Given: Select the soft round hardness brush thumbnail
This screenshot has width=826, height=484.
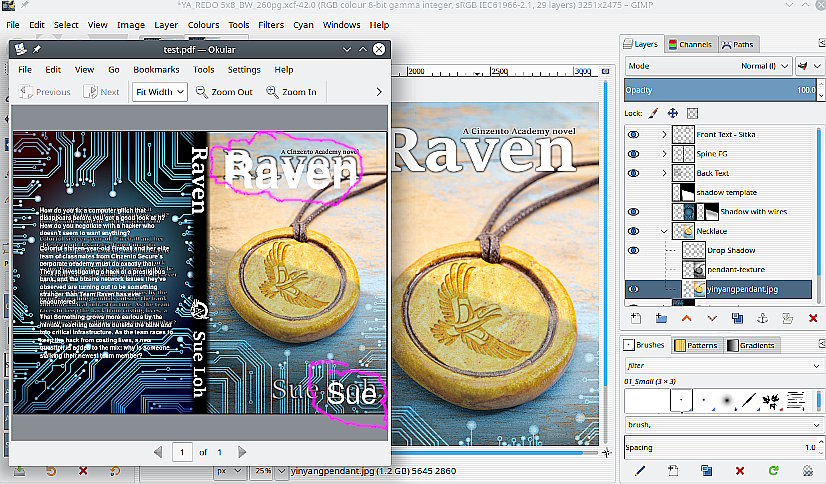Looking at the screenshot, I should [x=726, y=401].
